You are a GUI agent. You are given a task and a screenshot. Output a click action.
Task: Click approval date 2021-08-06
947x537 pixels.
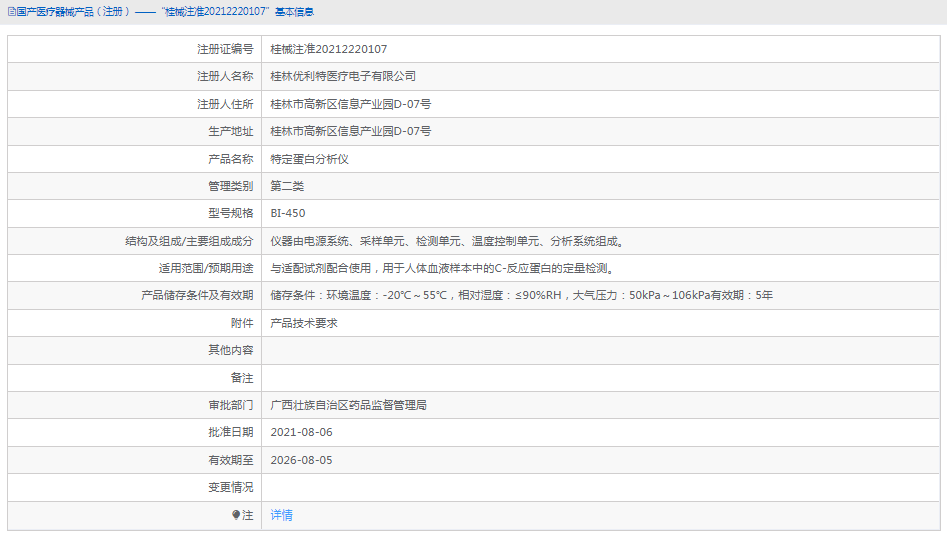[x=301, y=432]
